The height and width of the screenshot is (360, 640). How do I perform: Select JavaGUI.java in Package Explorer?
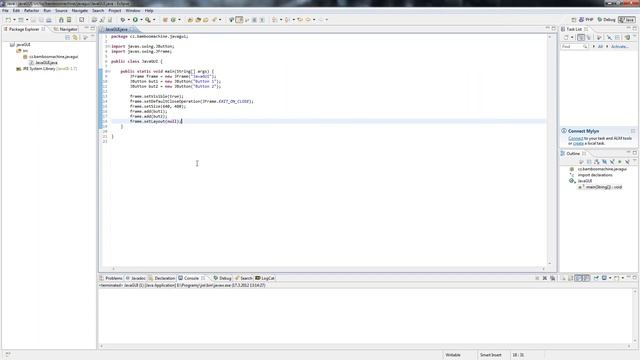[43, 62]
